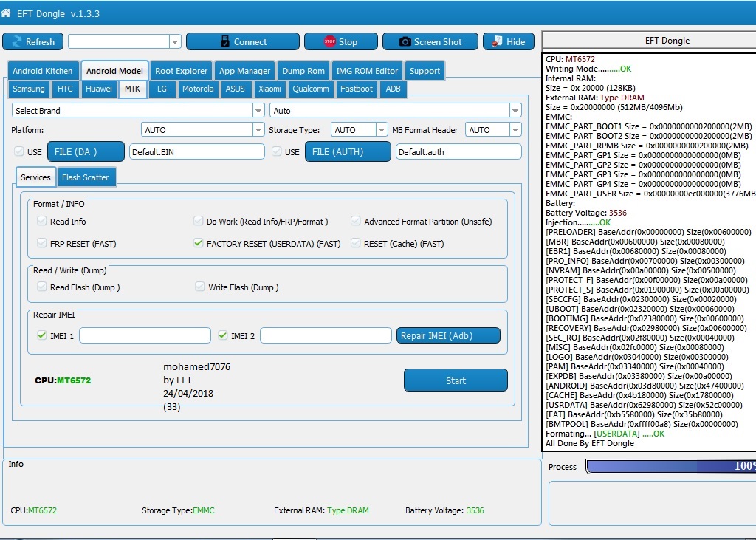Click the Repair IMEI (Adb) button
This screenshot has width=756, height=540.
[448, 335]
